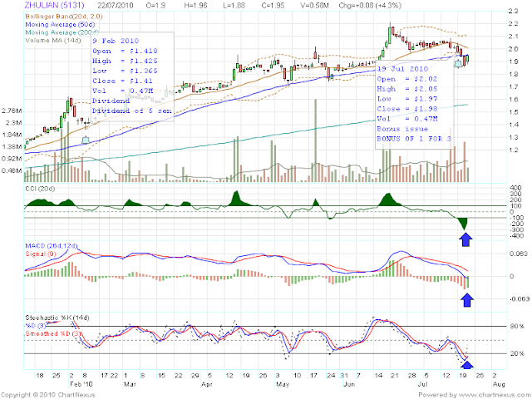Click the Signal (9) legend label
Screen dimensions: 532x399
pyautogui.click(x=41, y=254)
